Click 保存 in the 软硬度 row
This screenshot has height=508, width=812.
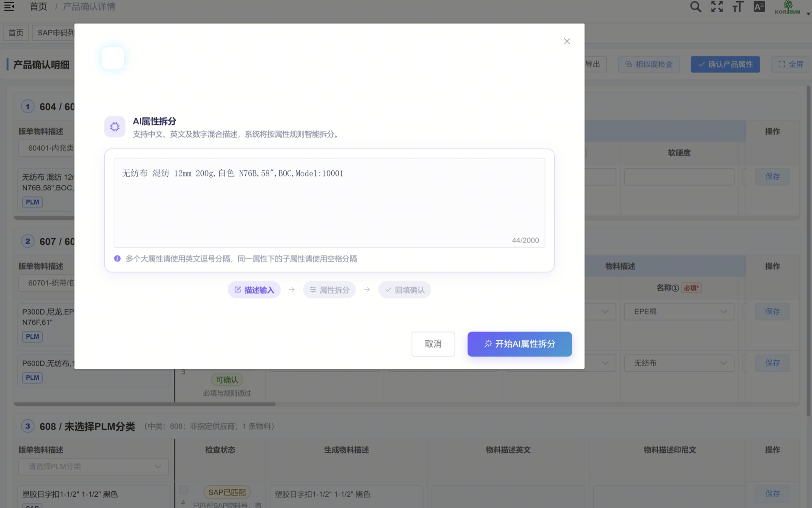click(773, 177)
